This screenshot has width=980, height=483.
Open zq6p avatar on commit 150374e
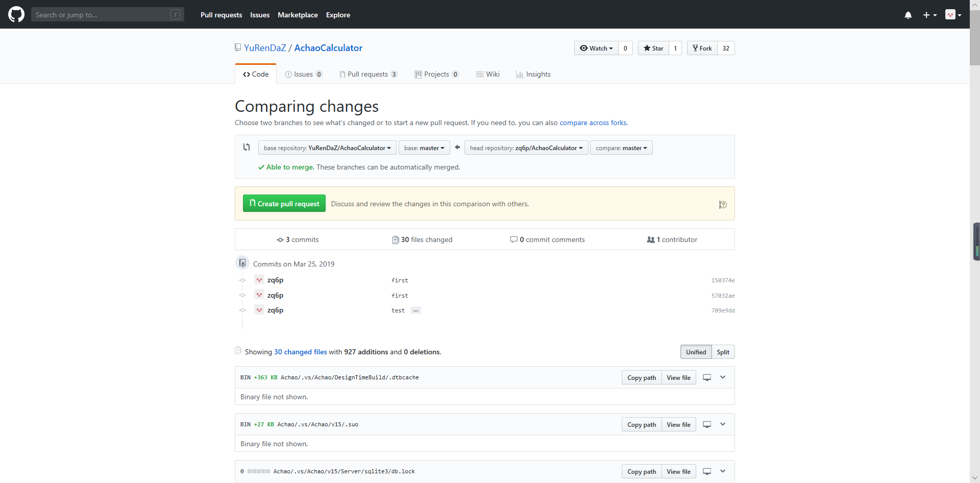(x=259, y=280)
